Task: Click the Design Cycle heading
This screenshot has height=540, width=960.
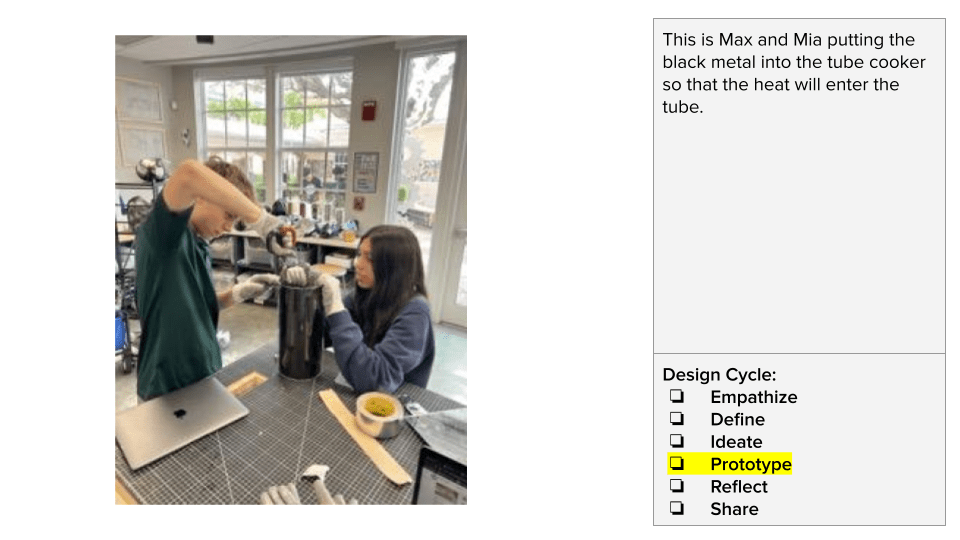Action: click(x=719, y=375)
